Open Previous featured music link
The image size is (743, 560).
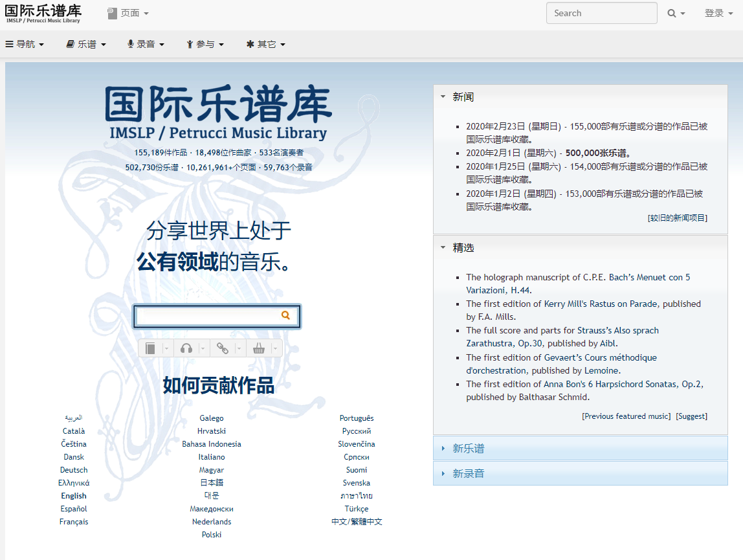coord(626,416)
